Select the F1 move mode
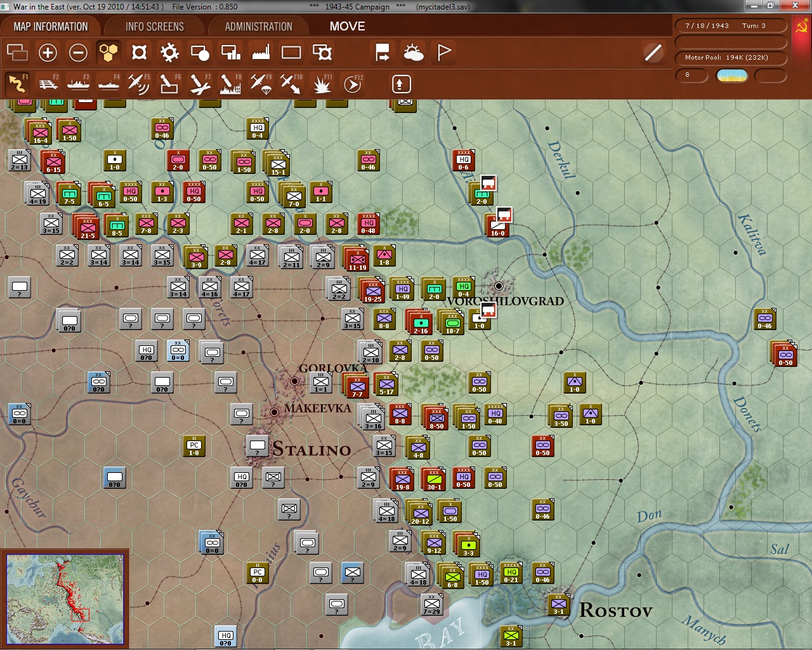 (x=17, y=84)
